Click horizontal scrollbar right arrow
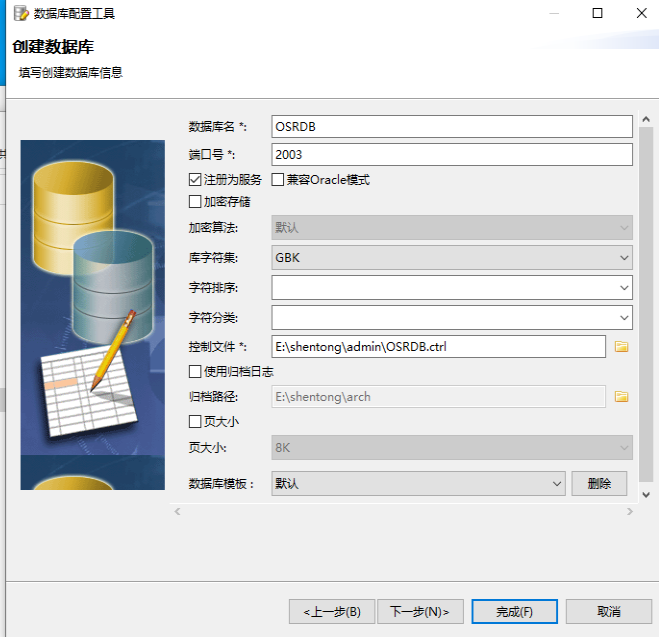Image resolution: width=659 pixels, height=637 pixels. (630, 511)
